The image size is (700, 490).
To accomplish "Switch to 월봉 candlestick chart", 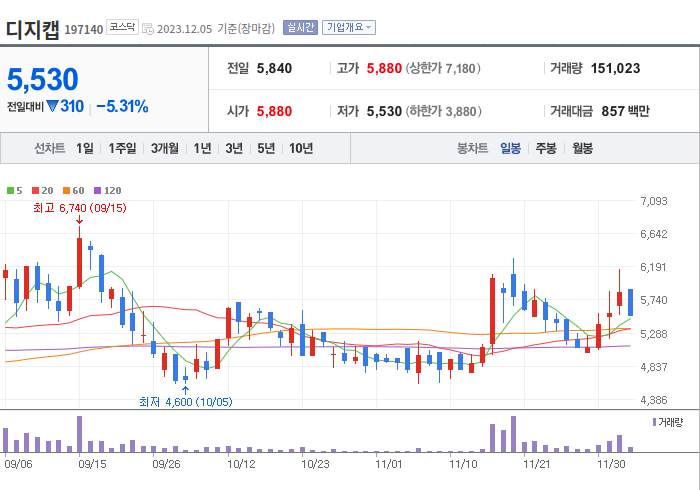I will pyautogui.click(x=583, y=148).
